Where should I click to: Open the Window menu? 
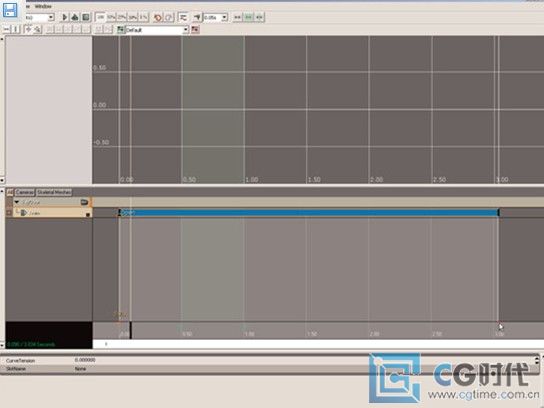click(43, 6)
